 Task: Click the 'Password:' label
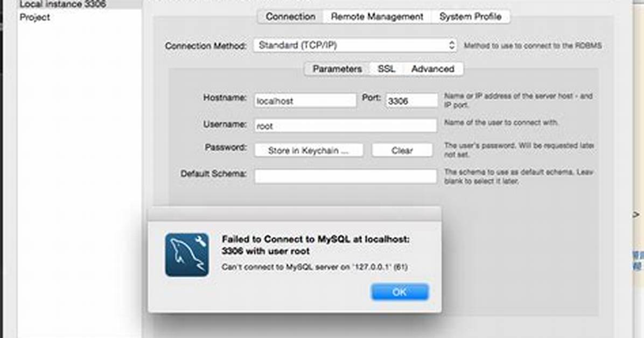click(x=226, y=147)
